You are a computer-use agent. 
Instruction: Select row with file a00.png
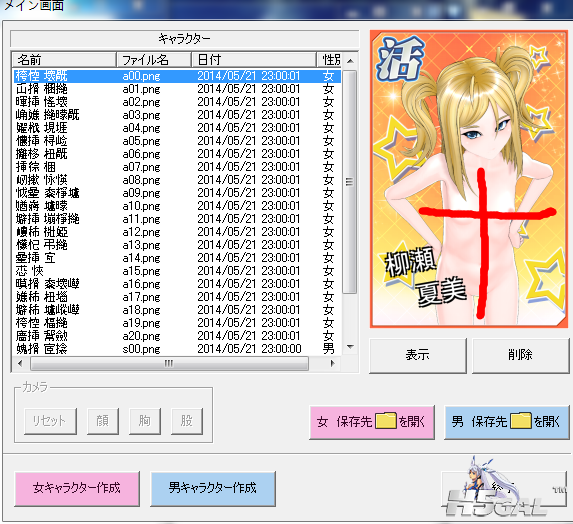177,76
